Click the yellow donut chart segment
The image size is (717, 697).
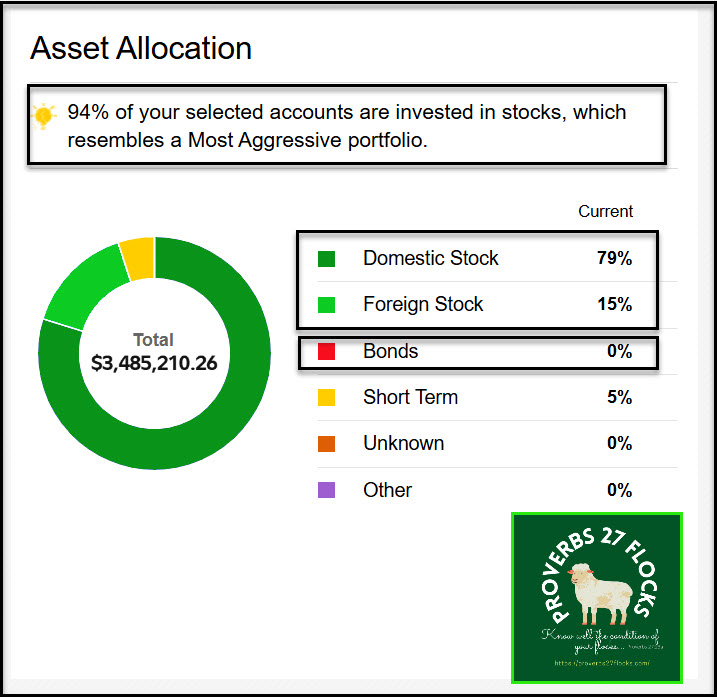click(x=137, y=257)
